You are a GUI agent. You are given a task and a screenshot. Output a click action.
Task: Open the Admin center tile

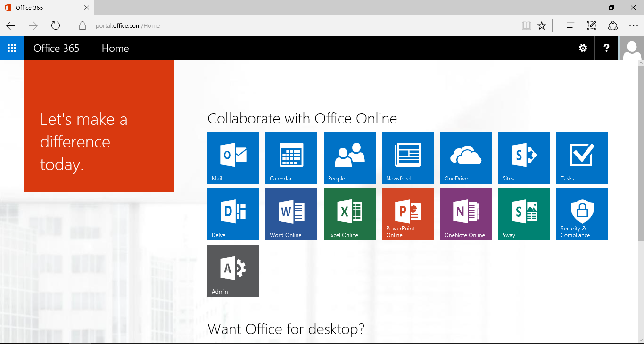tap(233, 270)
